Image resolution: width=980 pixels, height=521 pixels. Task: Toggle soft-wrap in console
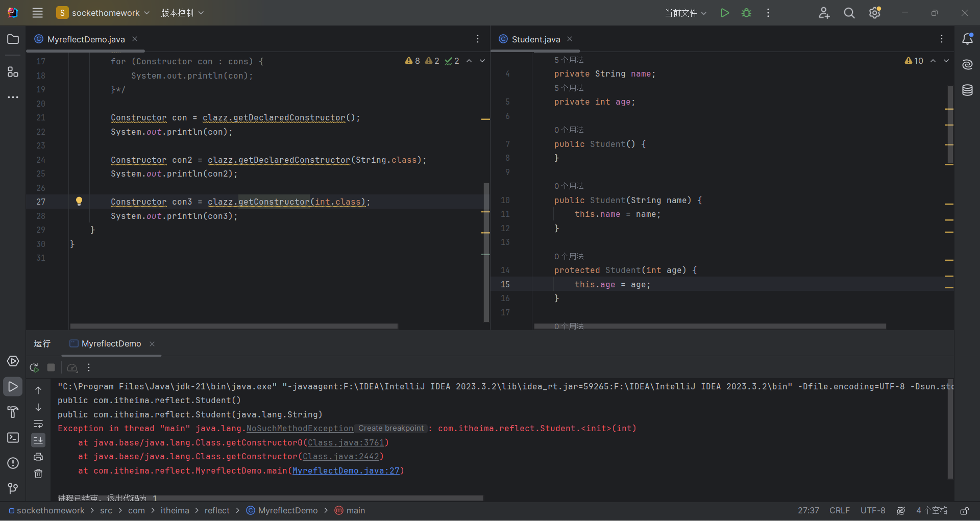38,424
